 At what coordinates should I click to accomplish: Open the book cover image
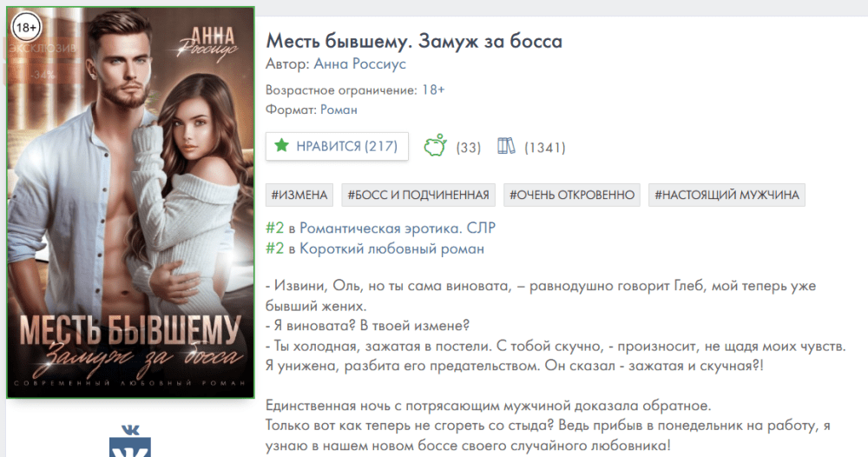click(131, 202)
